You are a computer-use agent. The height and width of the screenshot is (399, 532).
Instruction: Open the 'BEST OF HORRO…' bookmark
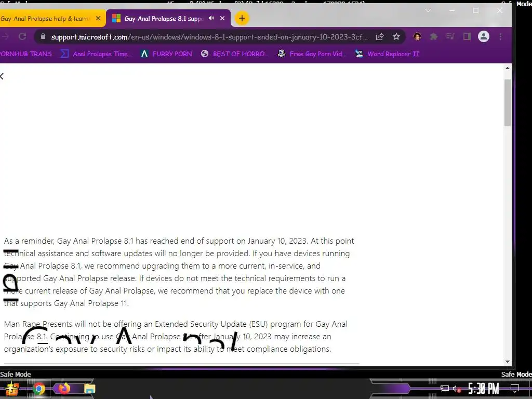233,54
